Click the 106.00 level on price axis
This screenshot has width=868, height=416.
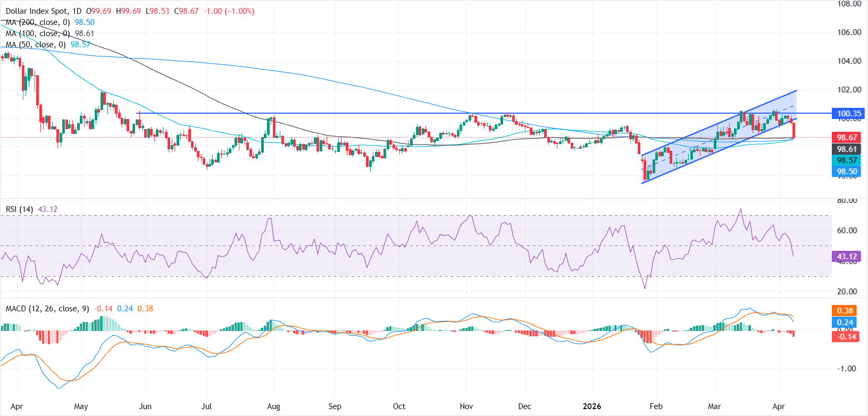(x=849, y=32)
